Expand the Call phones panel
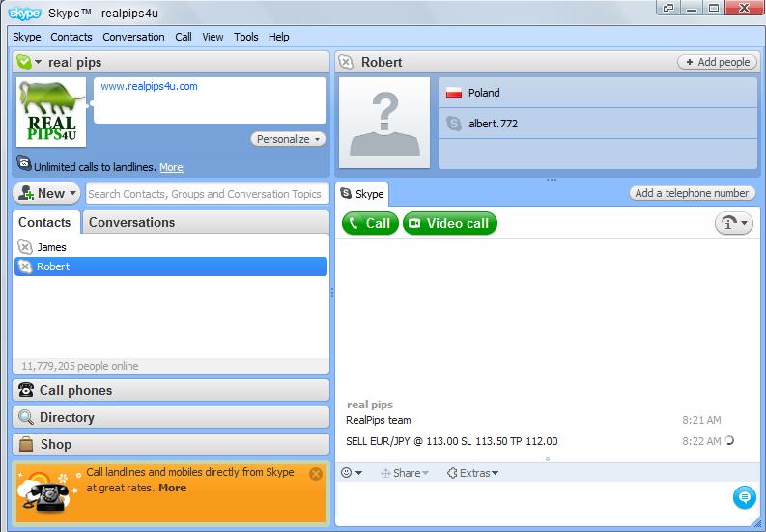This screenshot has width=766, height=532. pyautogui.click(x=171, y=390)
